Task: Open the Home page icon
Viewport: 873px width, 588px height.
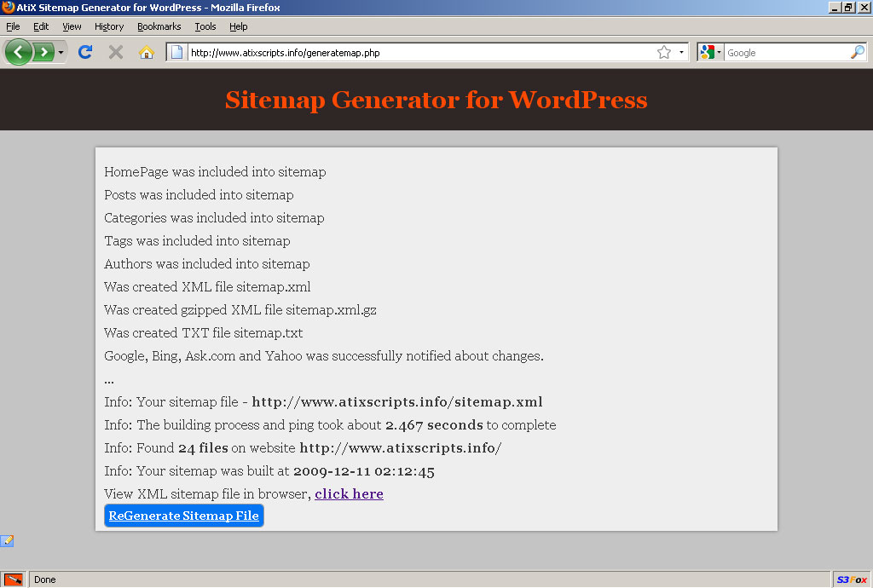Action: [147, 52]
